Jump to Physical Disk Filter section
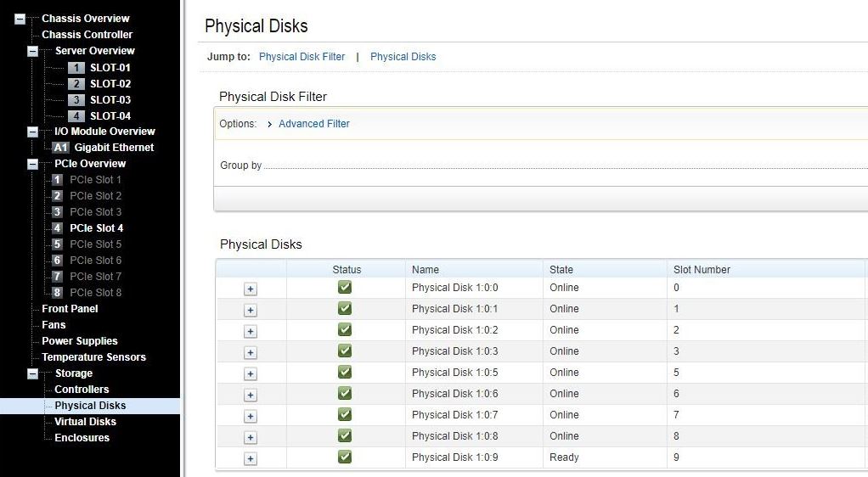The width and height of the screenshot is (868, 477). (x=302, y=57)
